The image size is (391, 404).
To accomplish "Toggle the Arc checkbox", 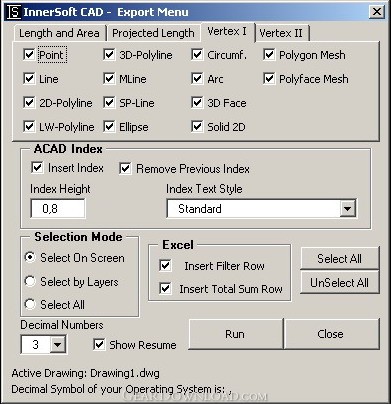I will click(197, 78).
